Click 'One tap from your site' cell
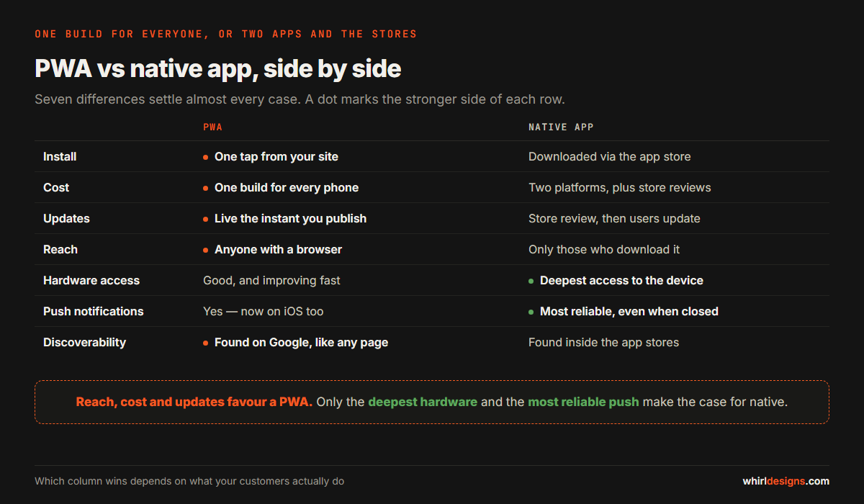Viewport: 864px width, 504px height. 276,156
